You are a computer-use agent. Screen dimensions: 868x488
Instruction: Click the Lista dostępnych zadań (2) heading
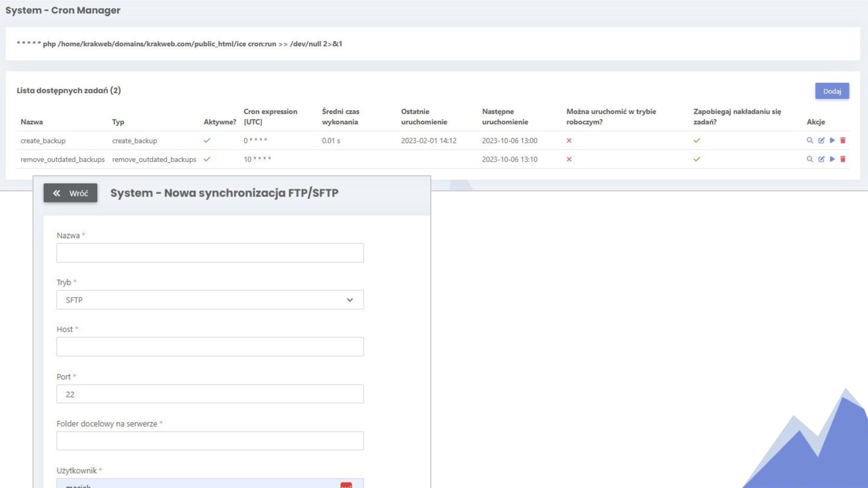(69, 90)
